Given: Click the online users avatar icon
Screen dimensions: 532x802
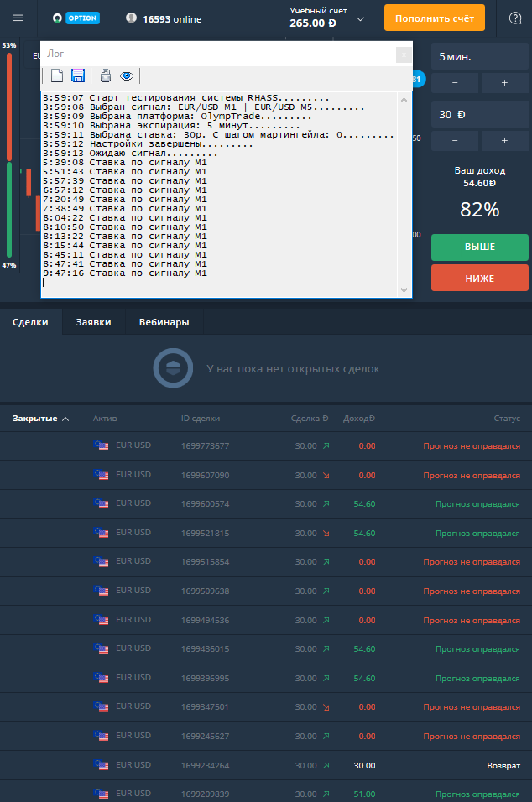Looking at the screenshot, I should tap(132, 18).
